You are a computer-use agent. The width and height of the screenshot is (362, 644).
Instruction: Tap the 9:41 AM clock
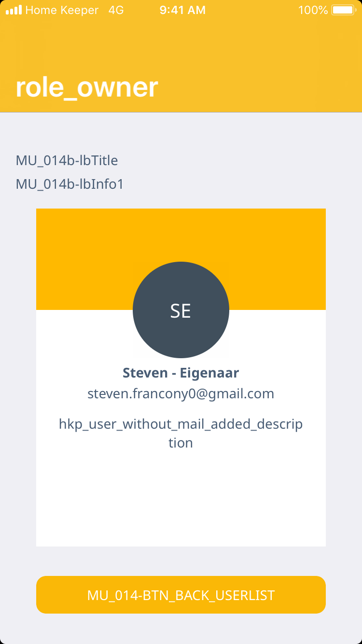coord(182,10)
